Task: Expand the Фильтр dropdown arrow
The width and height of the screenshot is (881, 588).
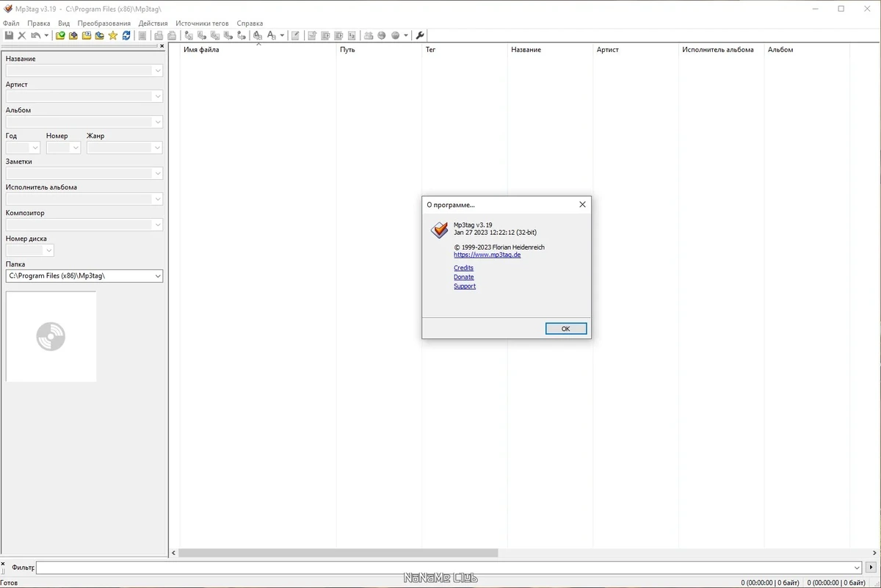Action: click(857, 567)
